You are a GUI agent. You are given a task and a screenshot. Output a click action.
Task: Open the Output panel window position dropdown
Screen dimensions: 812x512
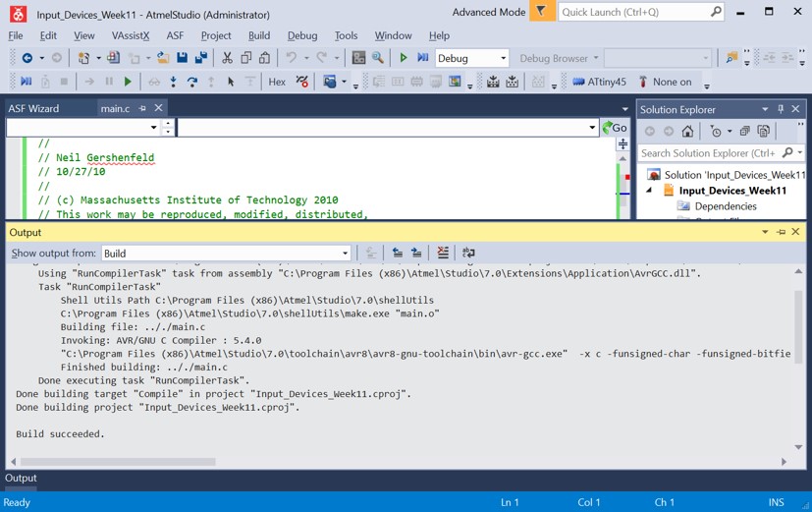pos(765,232)
